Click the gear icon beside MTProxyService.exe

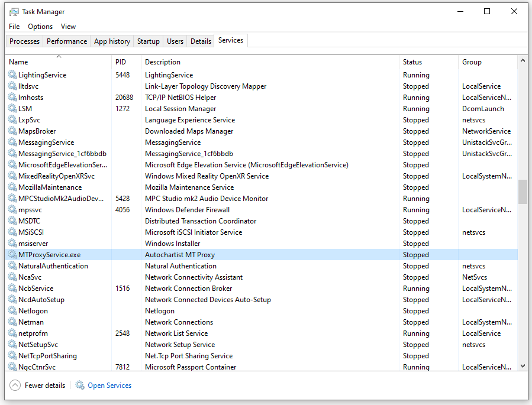pyautogui.click(x=12, y=254)
